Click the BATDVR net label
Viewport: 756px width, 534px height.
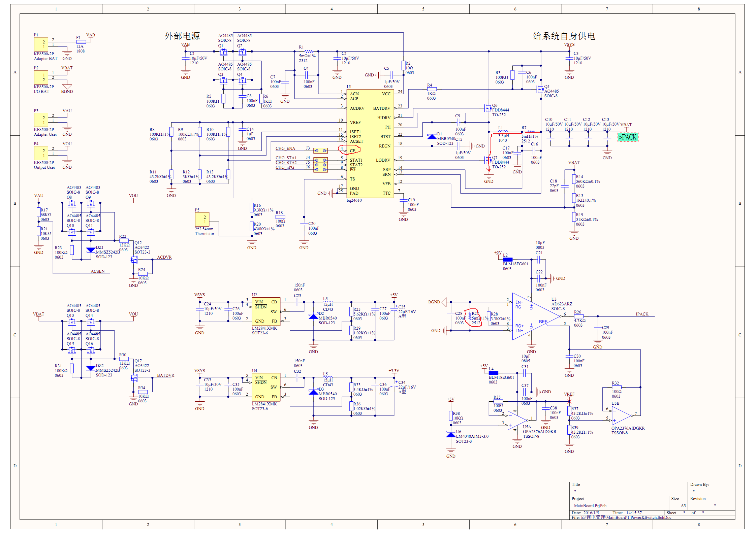pos(165,375)
